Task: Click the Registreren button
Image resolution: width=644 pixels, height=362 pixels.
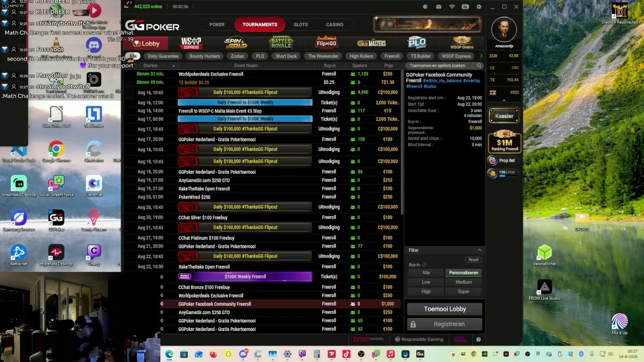Action: pos(445,324)
